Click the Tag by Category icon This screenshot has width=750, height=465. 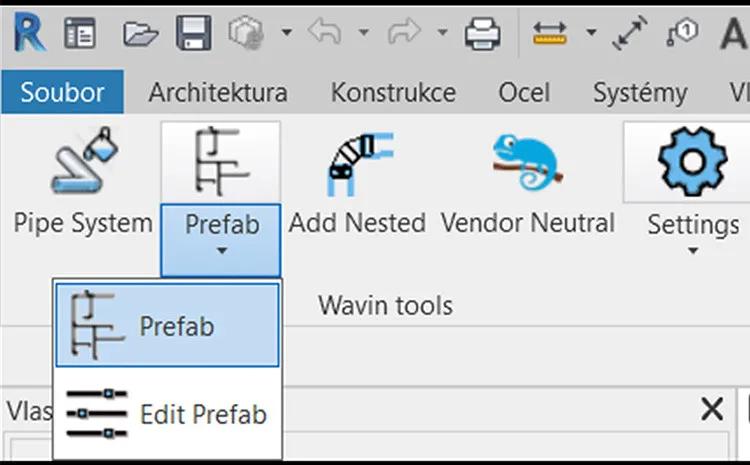coord(683,33)
